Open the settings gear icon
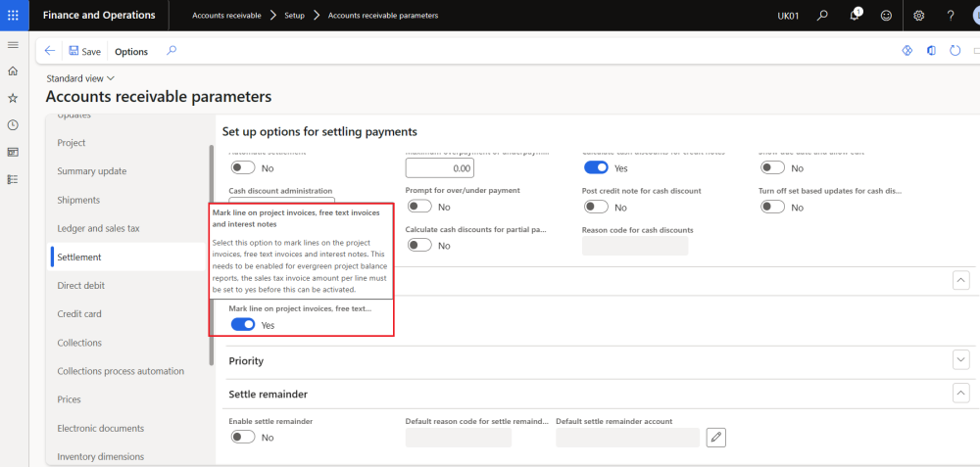This screenshot has height=467, width=980. 918,16
